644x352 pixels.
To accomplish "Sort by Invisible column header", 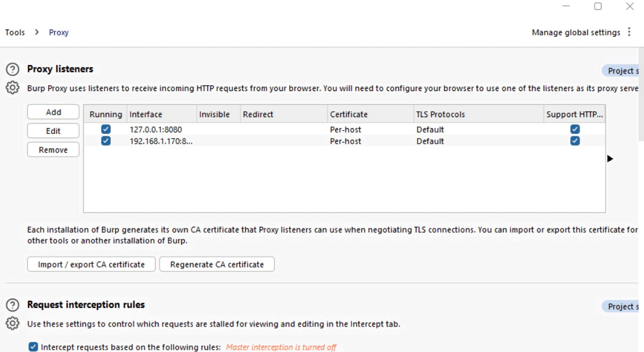I will click(218, 114).
